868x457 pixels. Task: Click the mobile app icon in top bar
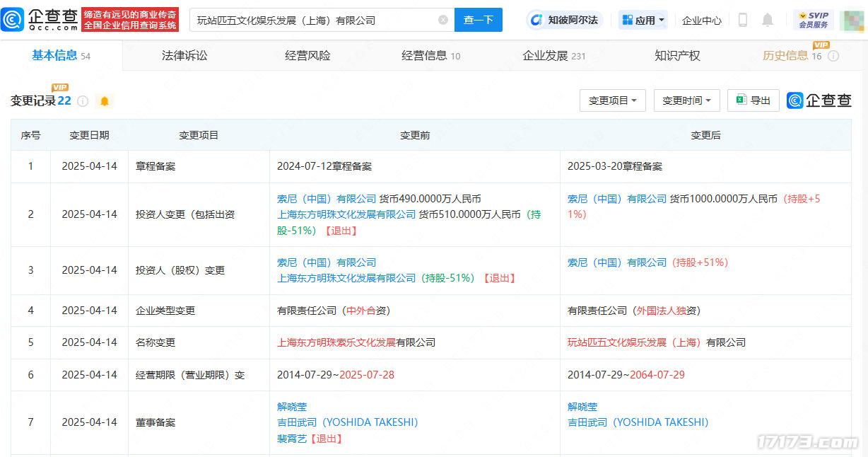[x=743, y=20]
